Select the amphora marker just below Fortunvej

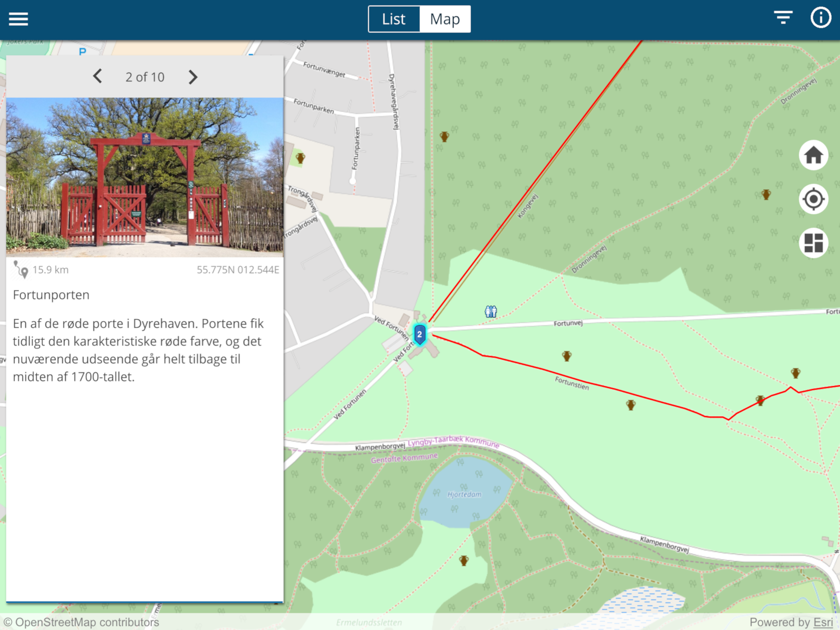pos(567,356)
